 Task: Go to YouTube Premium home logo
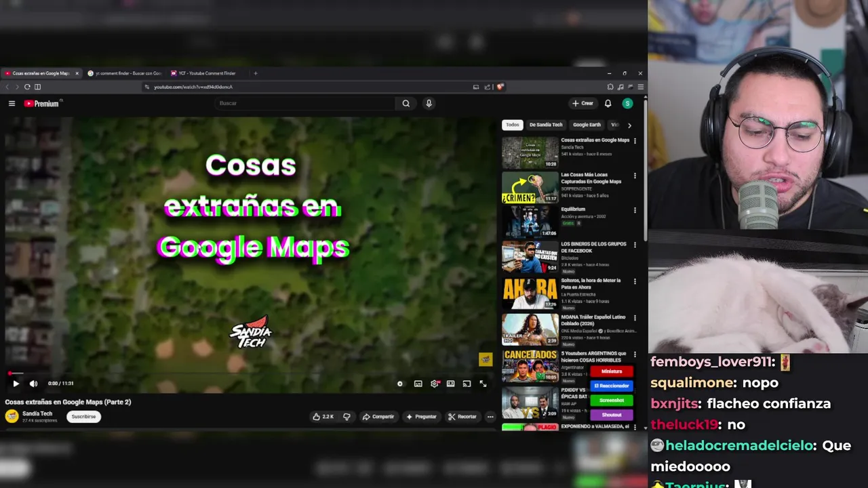click(43, 104)
